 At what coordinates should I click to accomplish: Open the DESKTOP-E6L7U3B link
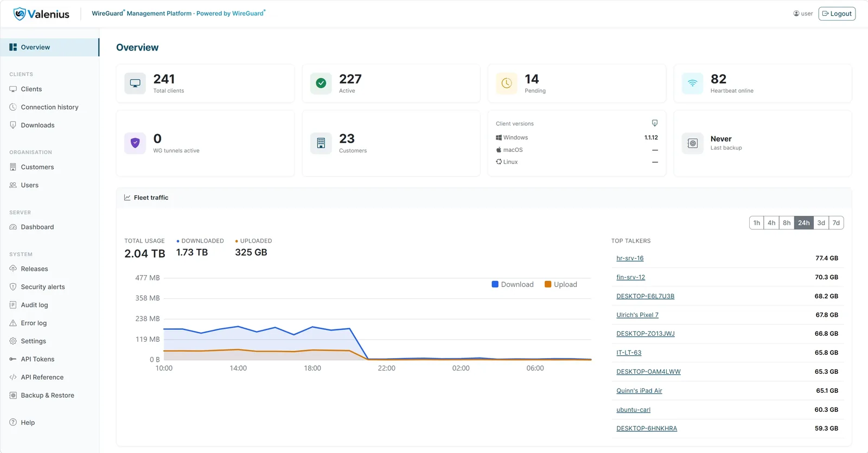pyautogui.click(x=645, y=296)
